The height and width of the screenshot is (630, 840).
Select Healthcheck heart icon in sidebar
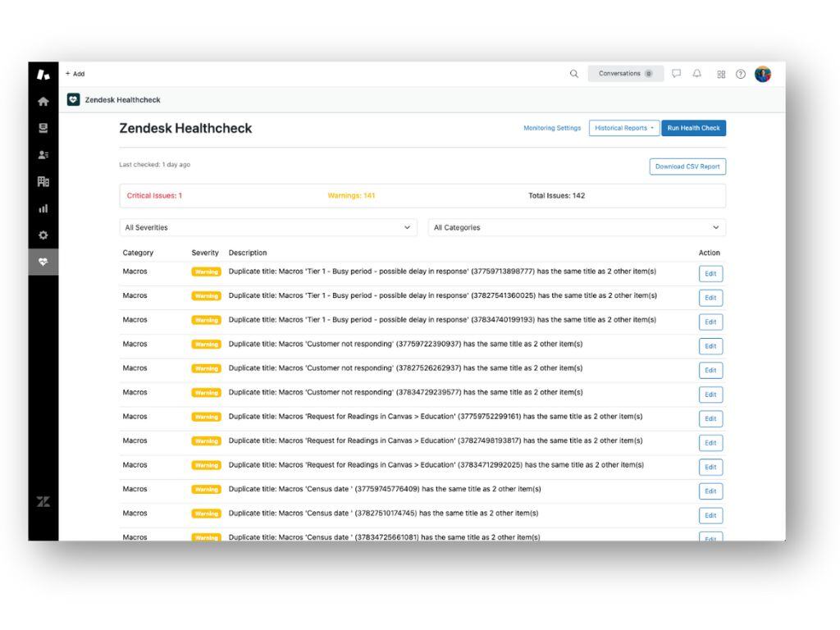point(43,262)
